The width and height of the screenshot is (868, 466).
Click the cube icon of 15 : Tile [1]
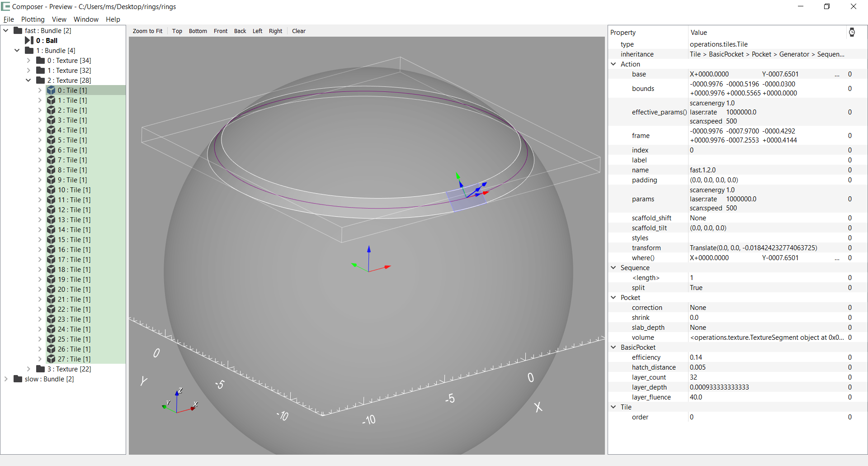(x=51, y=239)
